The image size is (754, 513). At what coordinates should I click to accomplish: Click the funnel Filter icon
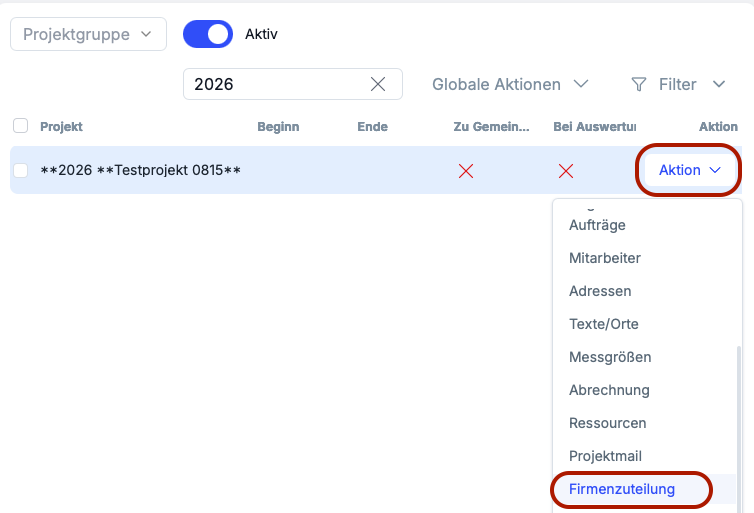[x=639, y=85]
